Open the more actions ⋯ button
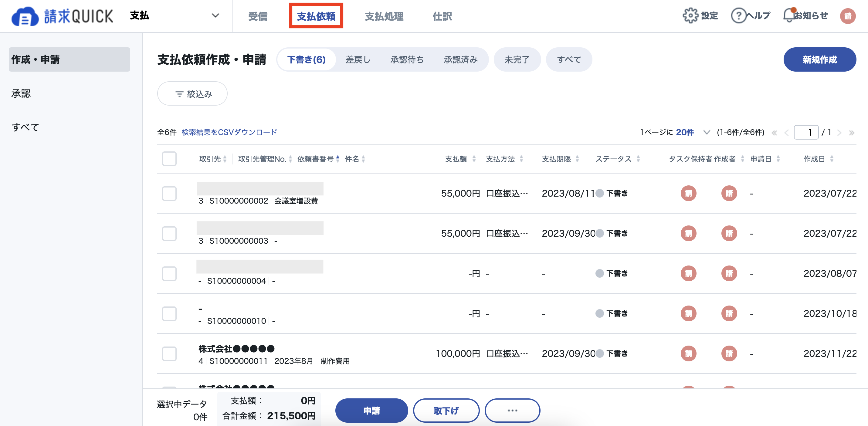 pyautogui.click(x=512, y=411)
